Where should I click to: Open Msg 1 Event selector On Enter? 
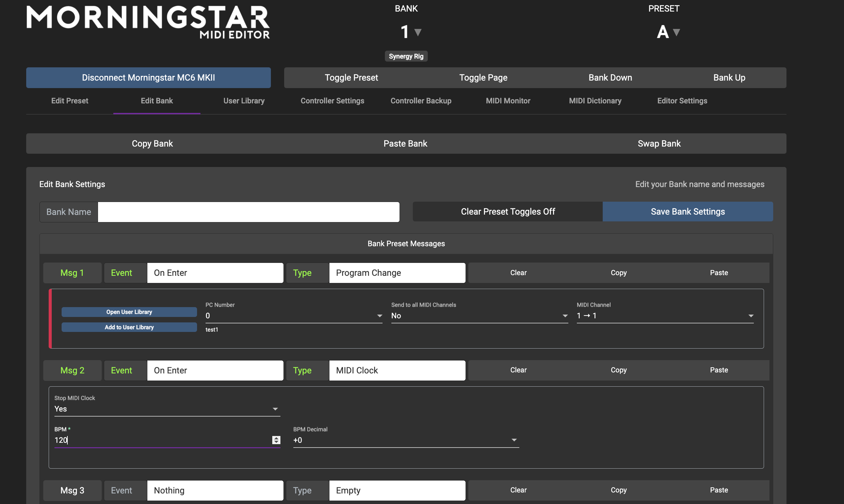215,273
